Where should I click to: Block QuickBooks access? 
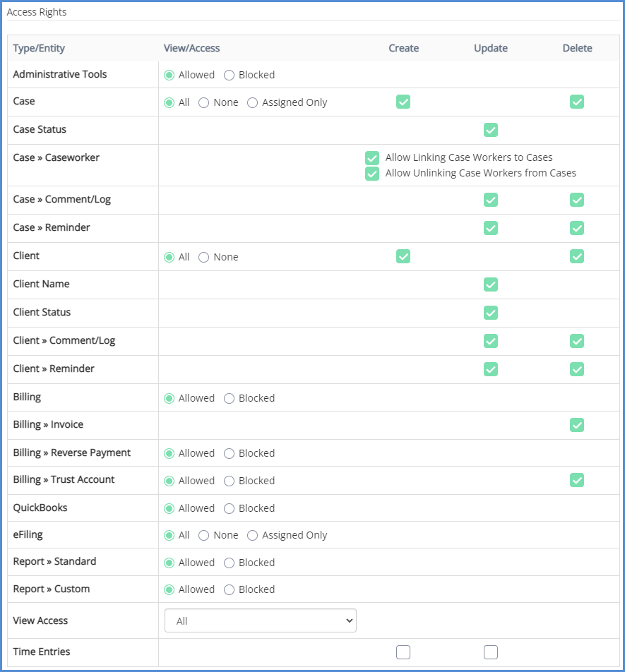[229, 508]
